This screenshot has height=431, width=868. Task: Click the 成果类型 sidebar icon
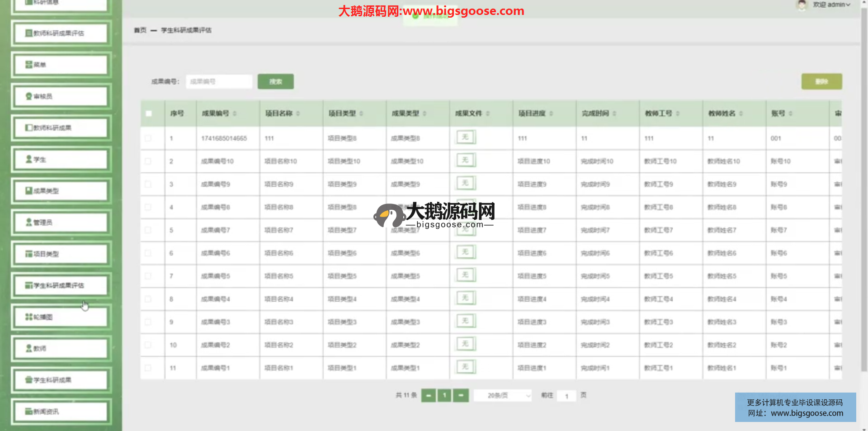29,191
